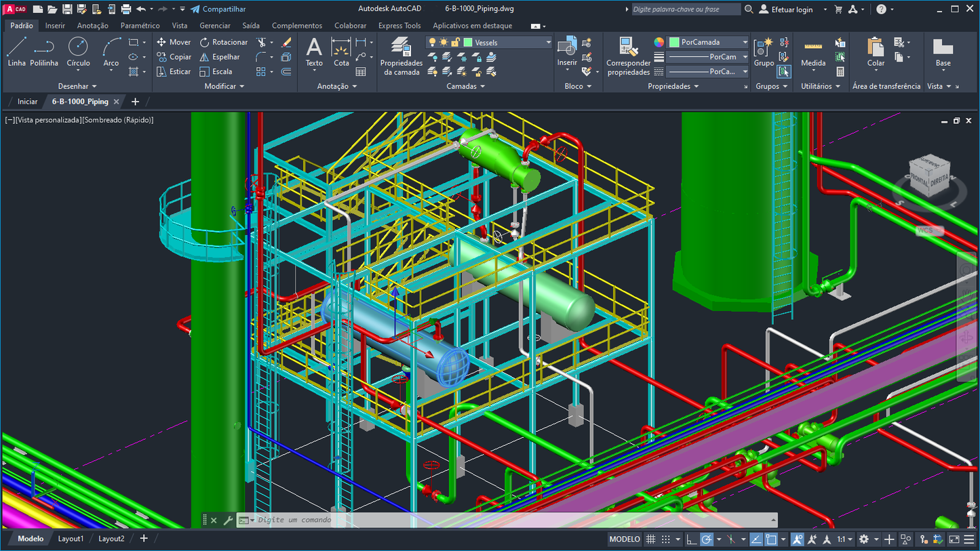Toggle the grid display in status bar
This screenshot has width=980, height=551.
[650, 539]
